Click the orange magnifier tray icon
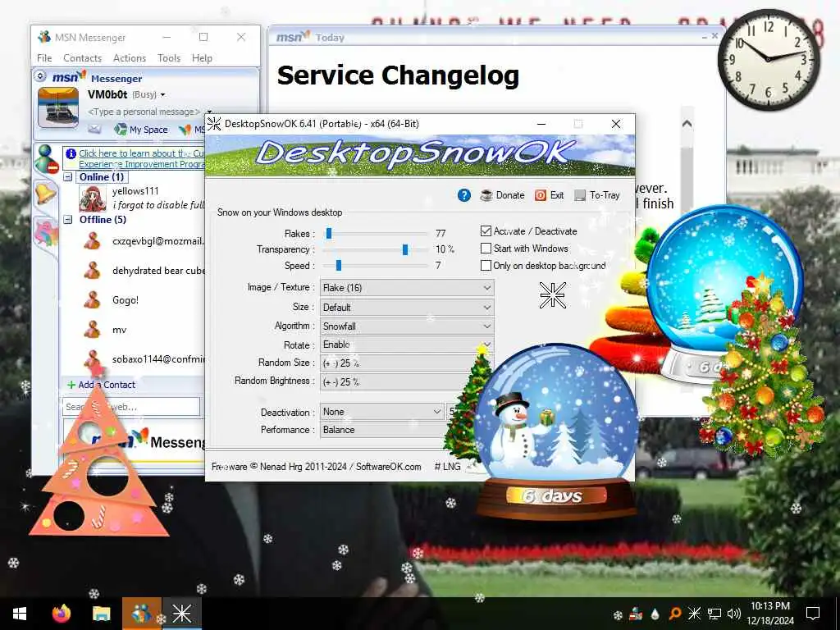This screenshot has width=840, height=630. [x=674, y=614]
